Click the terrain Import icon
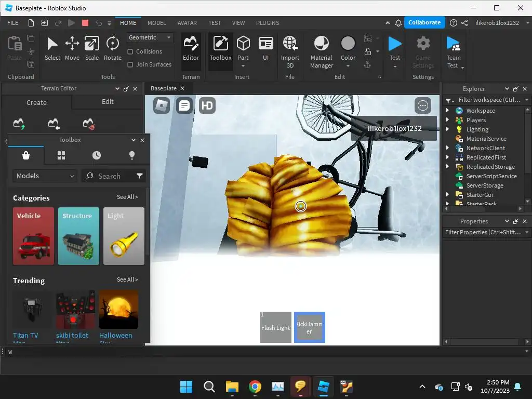532x399 pixels. 54,124
